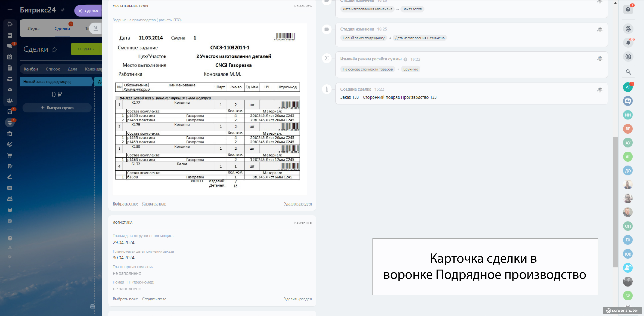Click the СОЗДАТЬ green button
The width and height of the screenshot is (644, 316).
85,49
